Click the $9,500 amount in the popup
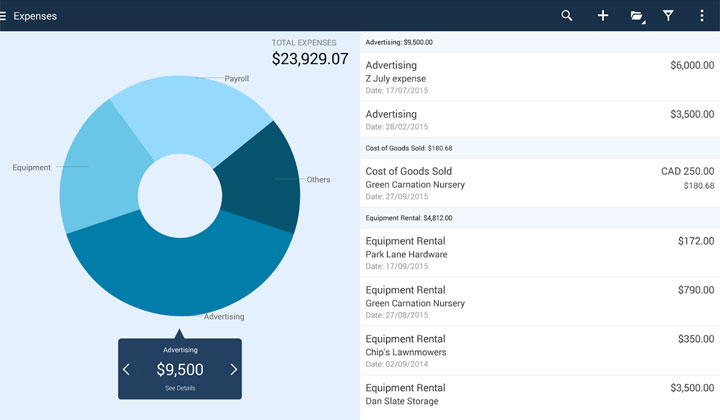Viewport: 720px width, 420px height. [180, 370]
